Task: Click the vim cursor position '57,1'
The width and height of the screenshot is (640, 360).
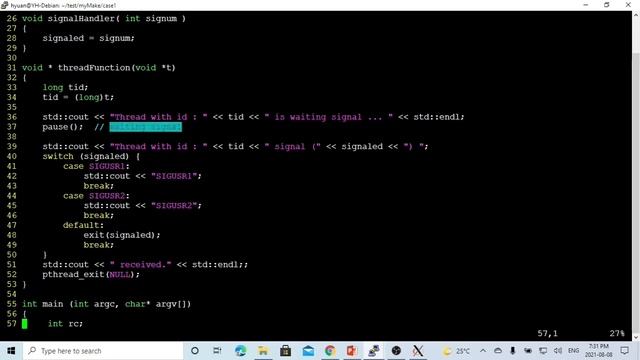Action: [x=547, y=333]
